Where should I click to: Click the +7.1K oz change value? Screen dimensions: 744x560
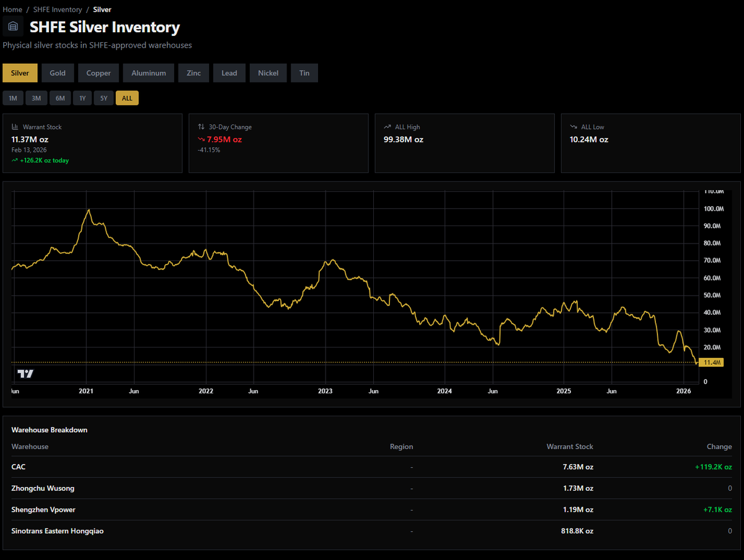716,510
